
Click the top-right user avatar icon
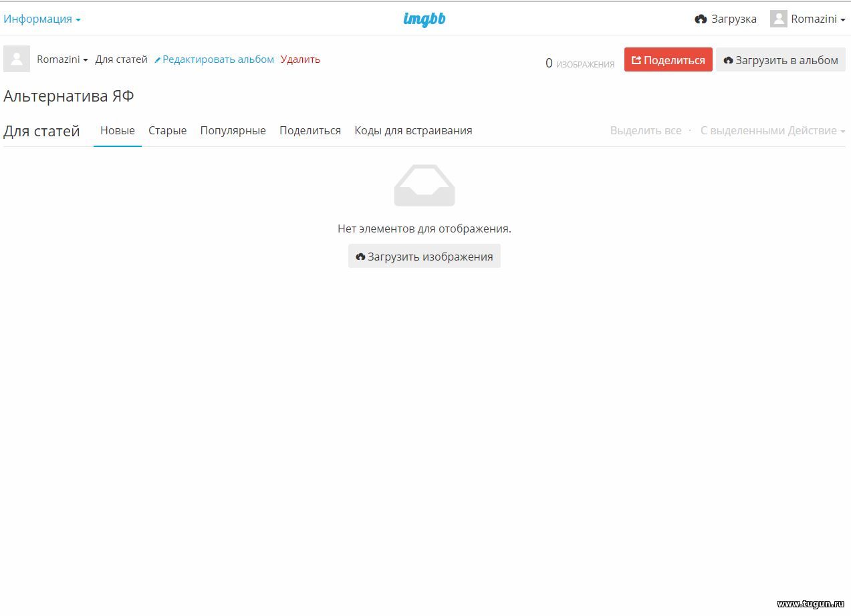coord(779,19)
